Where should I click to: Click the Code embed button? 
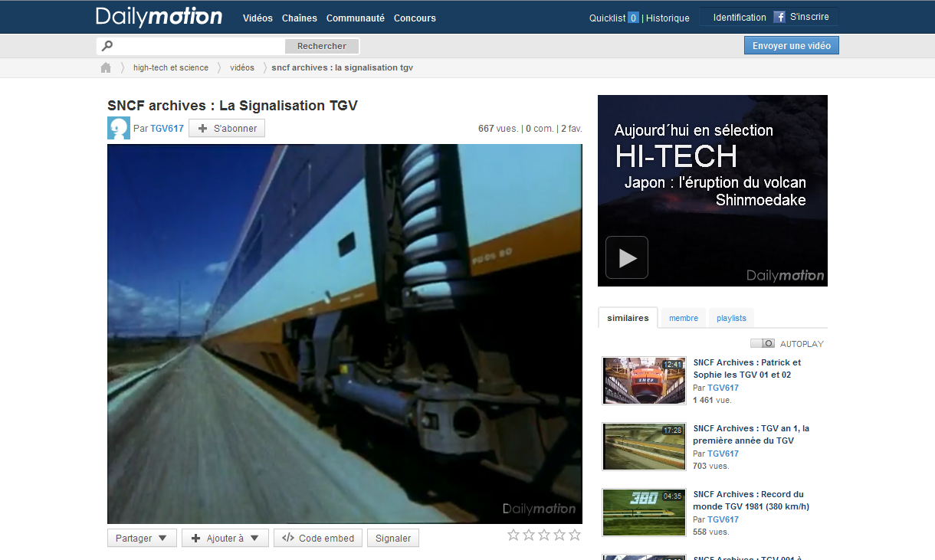tap(318, 539)
